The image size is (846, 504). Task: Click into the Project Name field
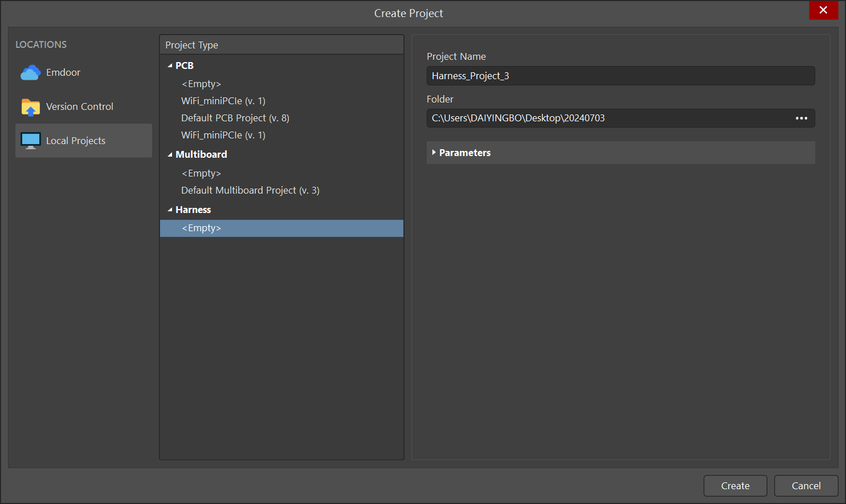620,76
